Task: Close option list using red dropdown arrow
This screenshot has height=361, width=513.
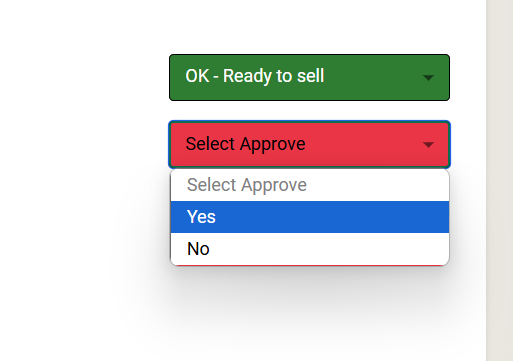Action: 428,145
